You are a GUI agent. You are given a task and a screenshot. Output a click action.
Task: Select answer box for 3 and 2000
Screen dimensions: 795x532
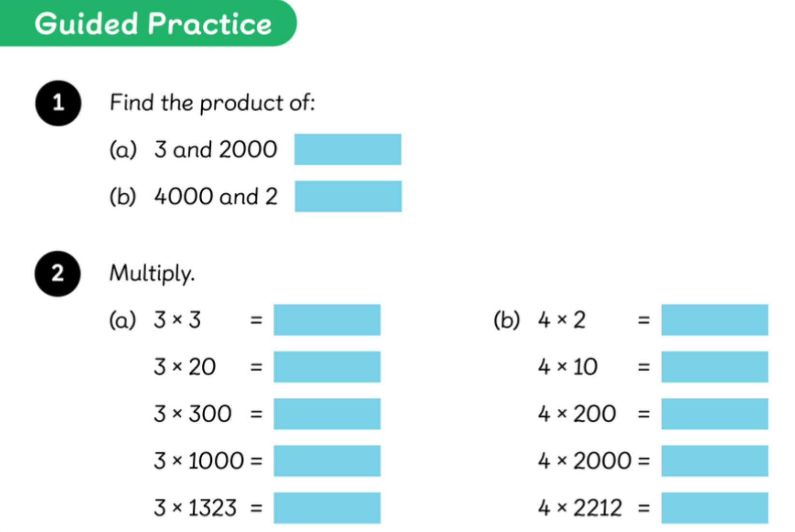[348, 149]
